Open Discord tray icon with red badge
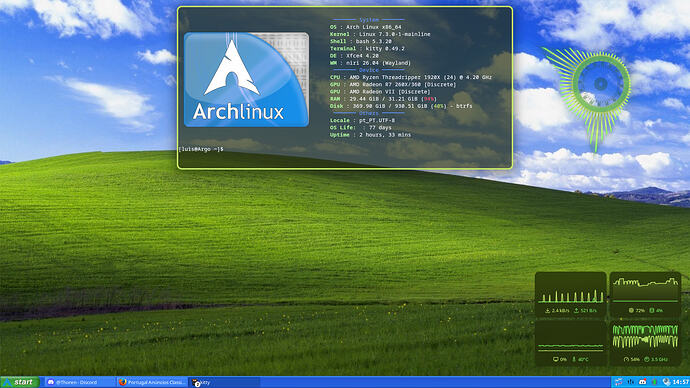The image size is (690, 388). 642,382
